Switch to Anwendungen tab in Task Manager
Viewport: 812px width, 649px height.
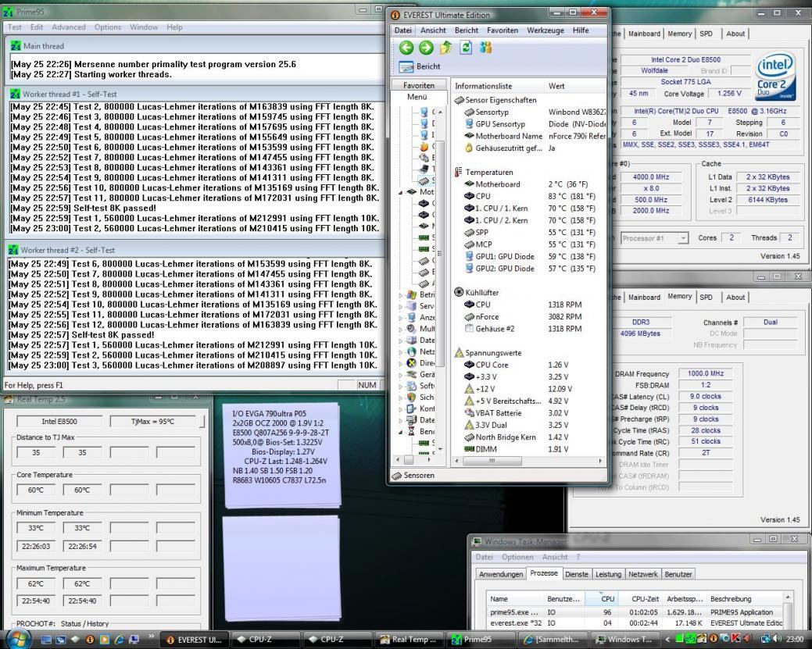point(501,574)
